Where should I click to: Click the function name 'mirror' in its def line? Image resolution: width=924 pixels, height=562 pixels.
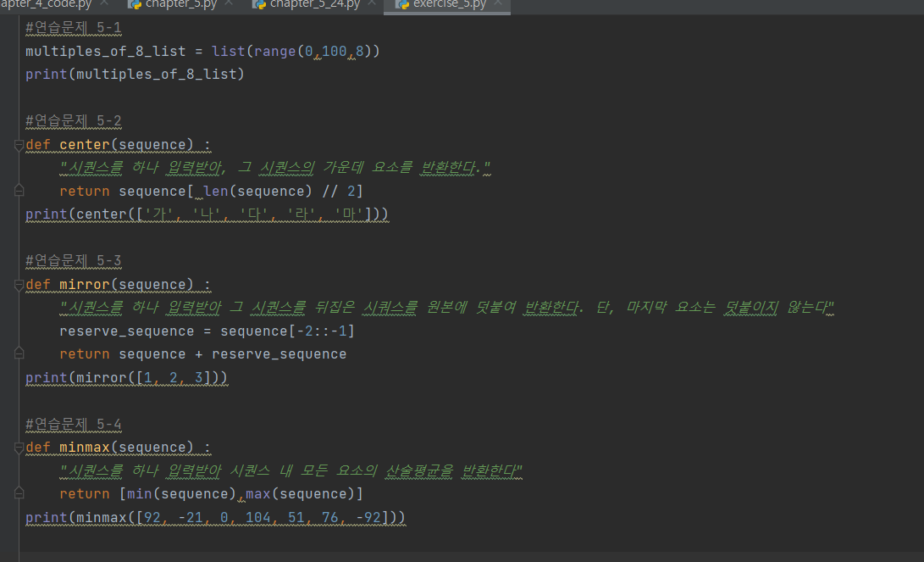(x=85, y=285)
